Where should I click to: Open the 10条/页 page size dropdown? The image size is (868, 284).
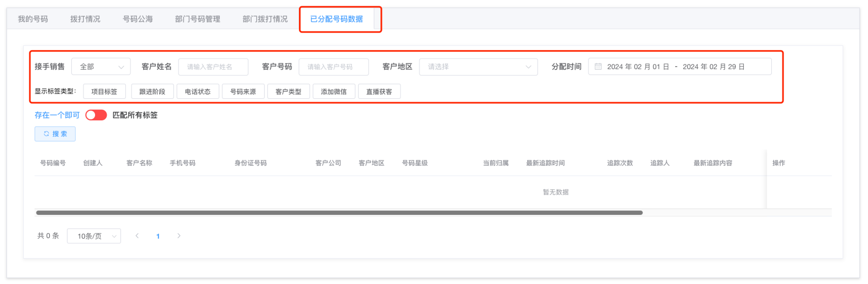pyautogui.click(x=94, y=236)
